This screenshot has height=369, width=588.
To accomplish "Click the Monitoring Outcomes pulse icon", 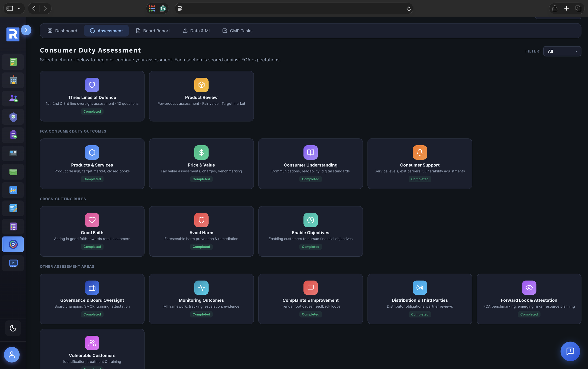I will [x=201, y=288].
